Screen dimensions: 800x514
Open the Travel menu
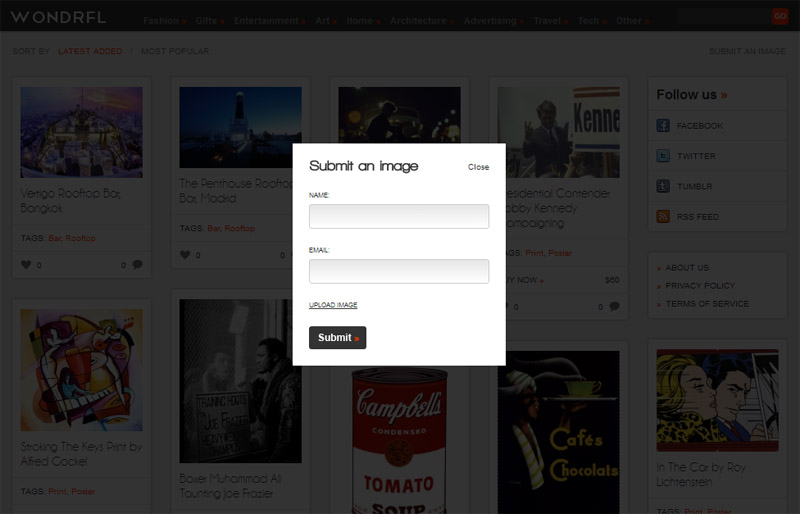[551, 20]
